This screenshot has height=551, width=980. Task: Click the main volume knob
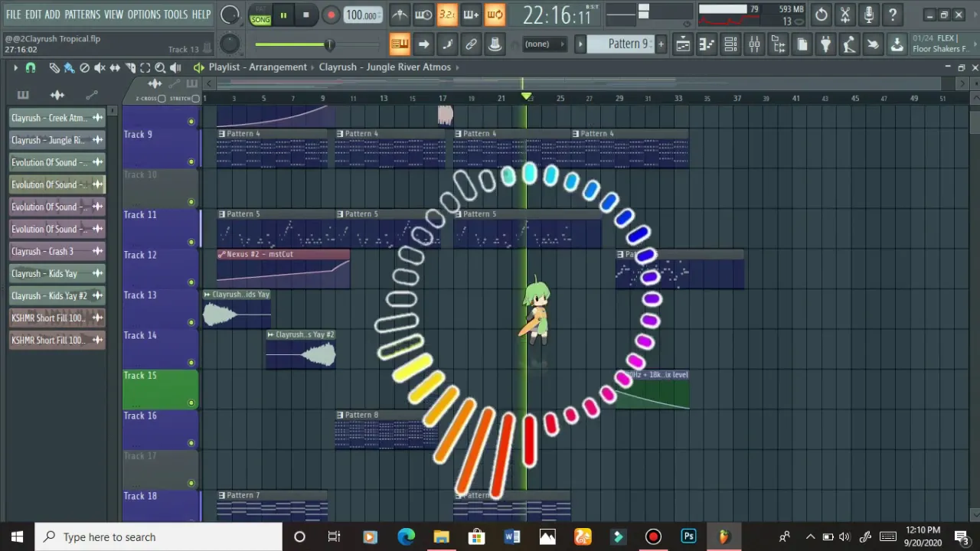click(x=229, y=15)
